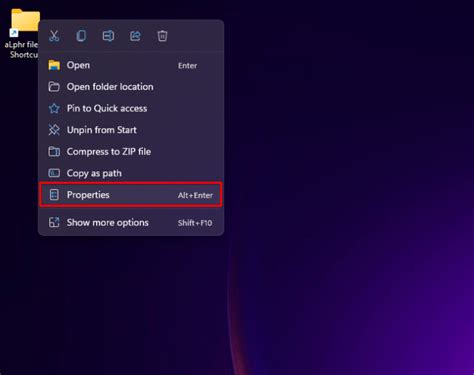Open Properties from the context menu
Image resolution: width=474 pixels, height=375 pixels.
click(131, 195)
